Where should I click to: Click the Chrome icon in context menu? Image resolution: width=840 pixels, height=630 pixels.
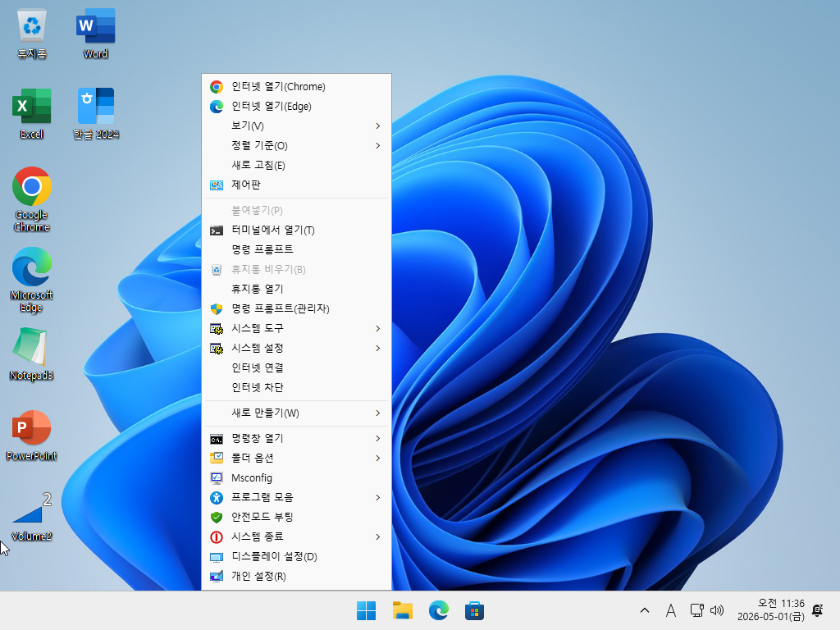coord(217,87)
